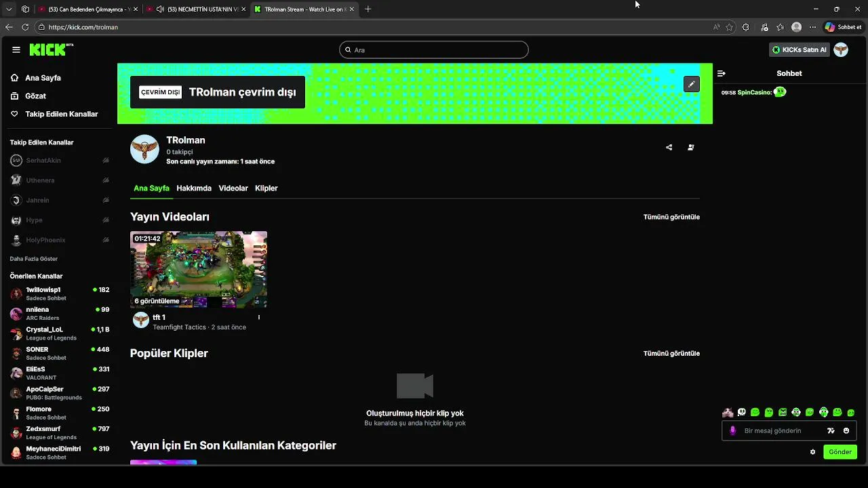Open Jahrein followed channel
Viewport: 868px width, 488px height.
click(60, 200)
